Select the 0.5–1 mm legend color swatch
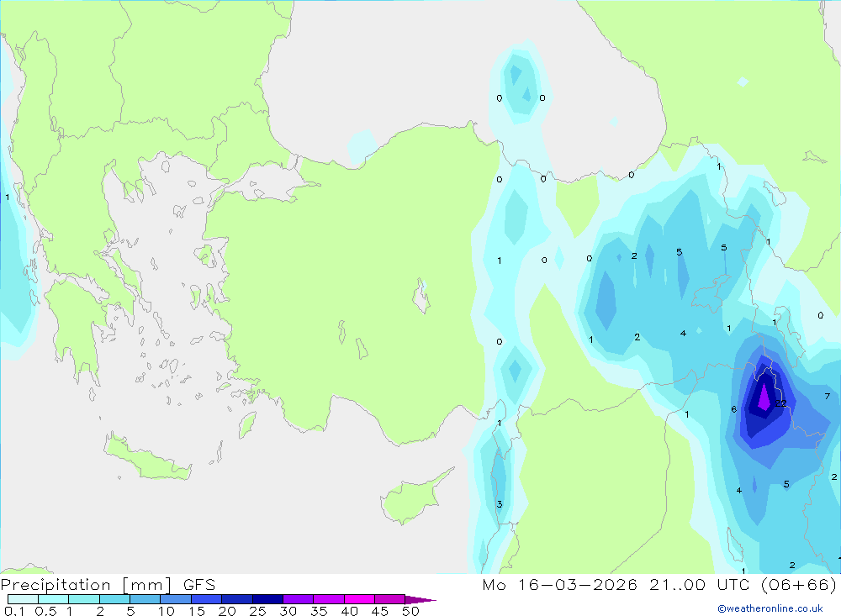This screenshot has height=616, width=841. coord(53,599)
